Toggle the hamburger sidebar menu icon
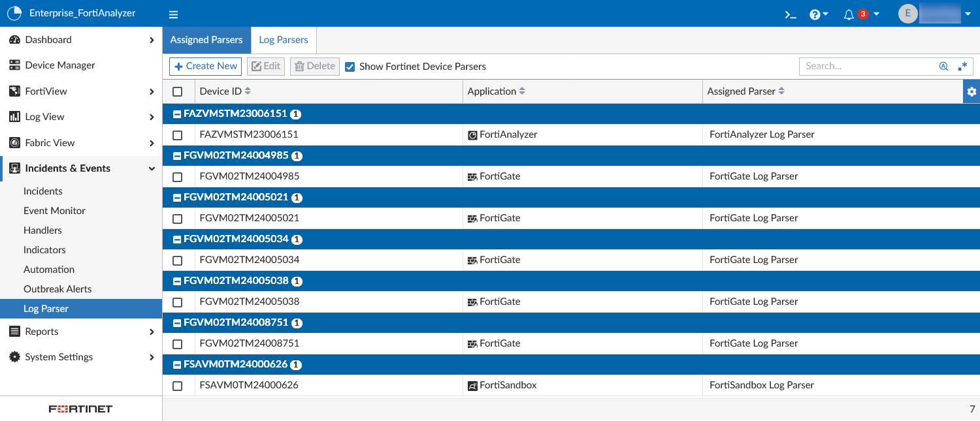 click(173, 14)
